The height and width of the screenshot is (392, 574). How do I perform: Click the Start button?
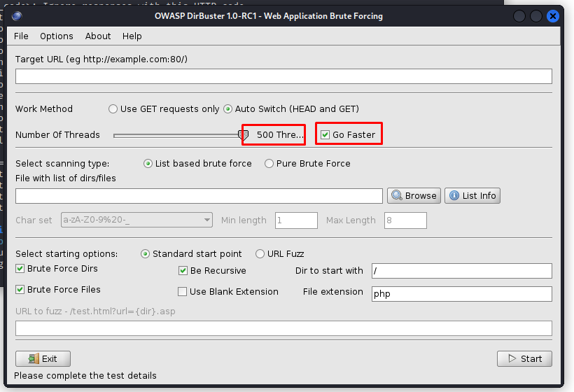pyautogui.click(x=524, y=358)
